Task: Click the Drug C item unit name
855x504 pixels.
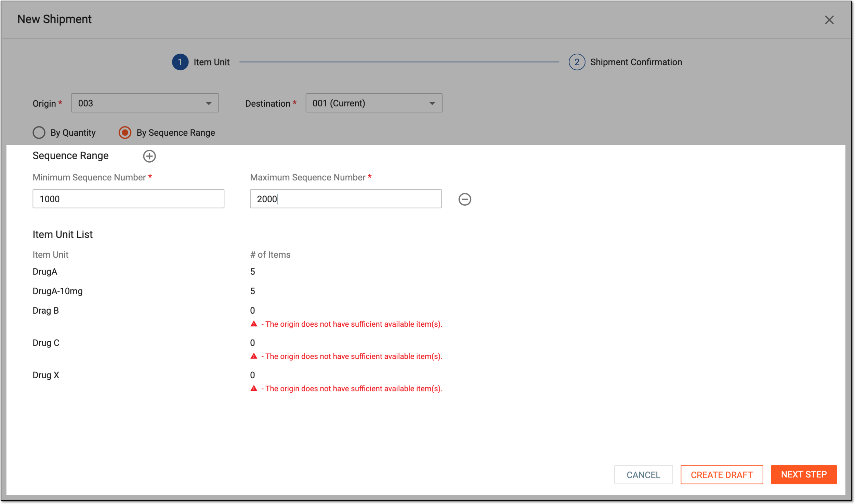Action: tap(46, 343)
